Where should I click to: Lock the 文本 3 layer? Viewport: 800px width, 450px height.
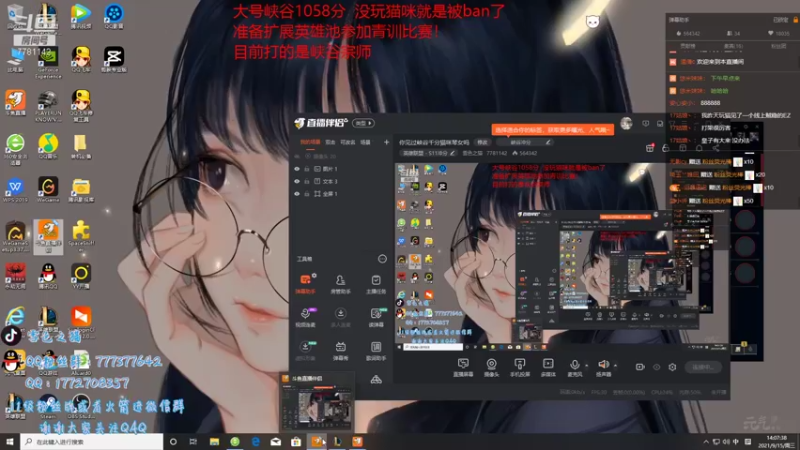pyautogui.click(x=307, y=181)
